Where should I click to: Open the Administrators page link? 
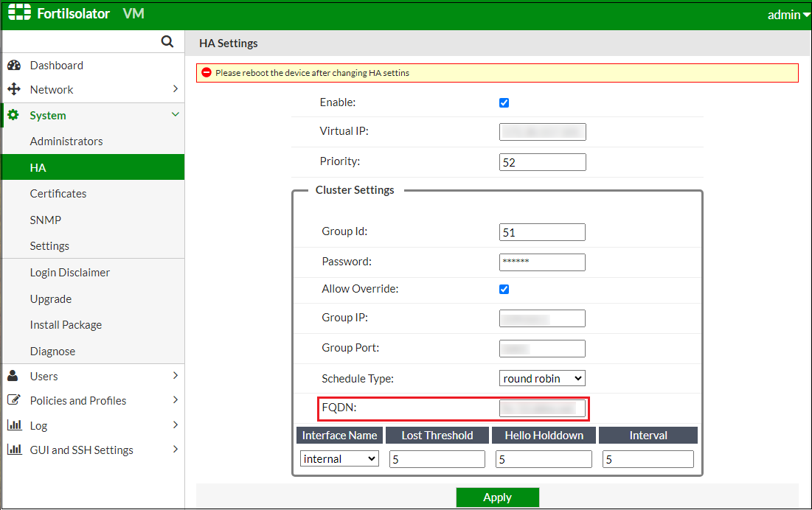(x=66, y=142)
